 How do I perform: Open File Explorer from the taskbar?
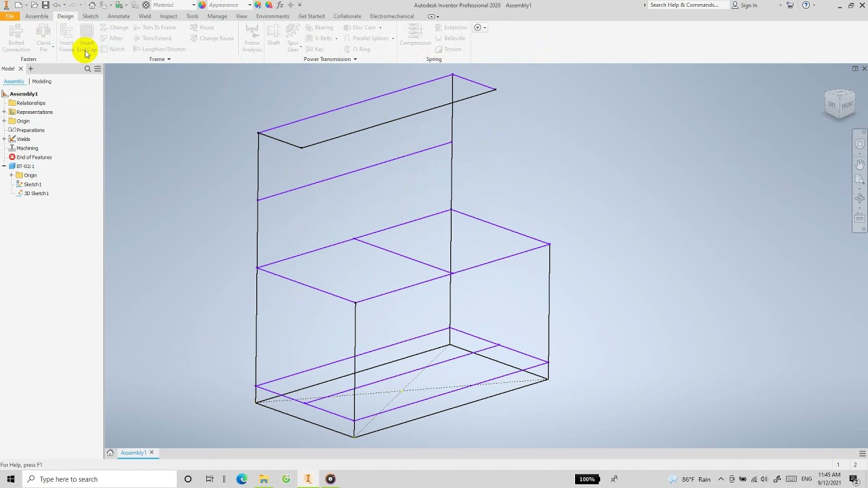click(x=264, y=479)
